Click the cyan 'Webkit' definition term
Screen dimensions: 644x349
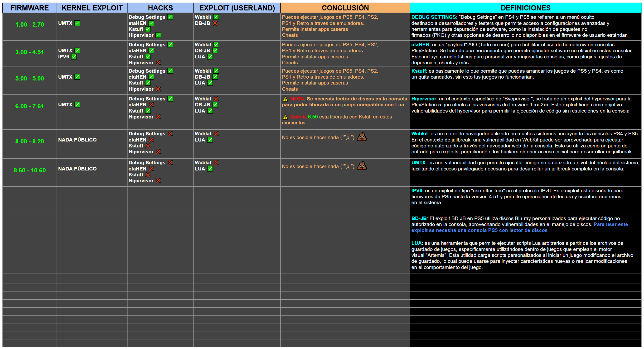420,134
